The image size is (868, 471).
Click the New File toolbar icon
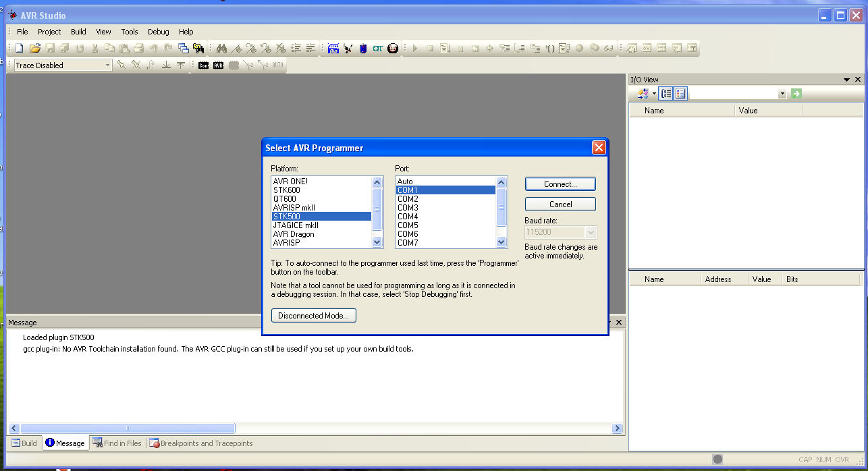click(x=20, y=48)
